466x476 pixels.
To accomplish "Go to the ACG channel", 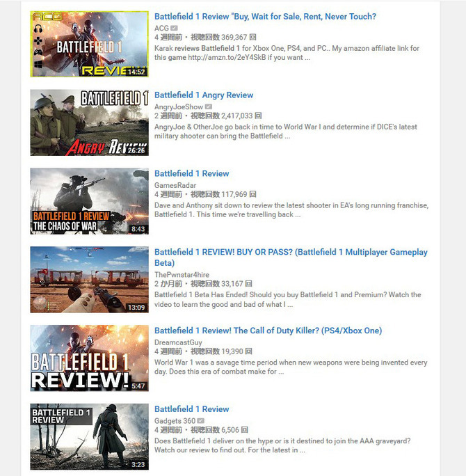I will click(161, 29).
